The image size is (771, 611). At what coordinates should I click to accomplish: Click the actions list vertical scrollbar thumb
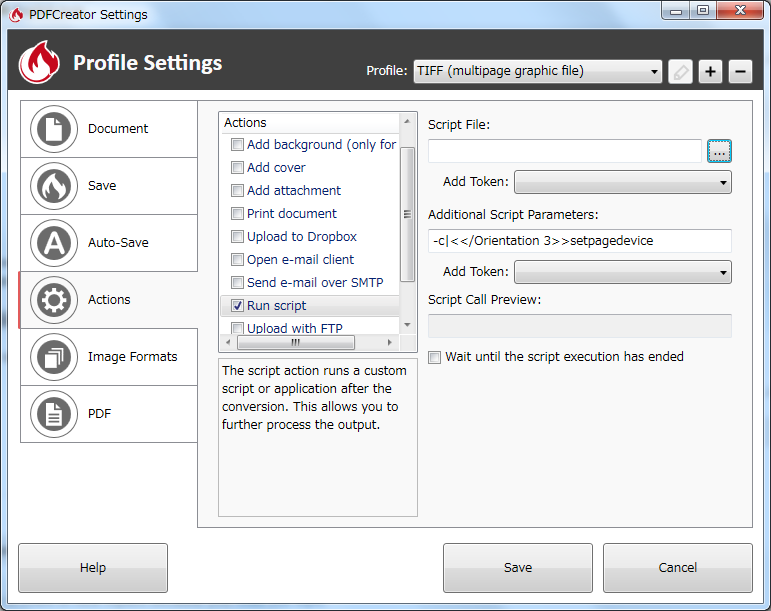407,214
